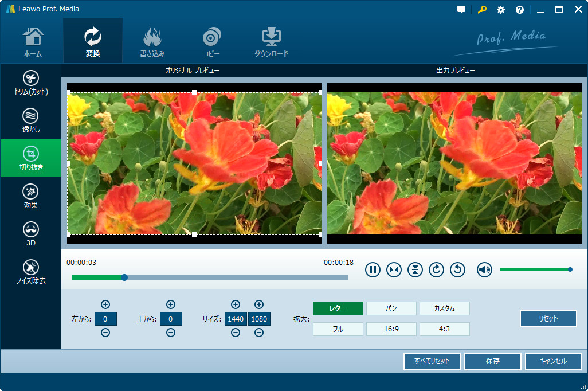The height and width of the screenshot is (391, 588).
Task: Decrease the crop width 1440 with minus
Action: point(236,333)
